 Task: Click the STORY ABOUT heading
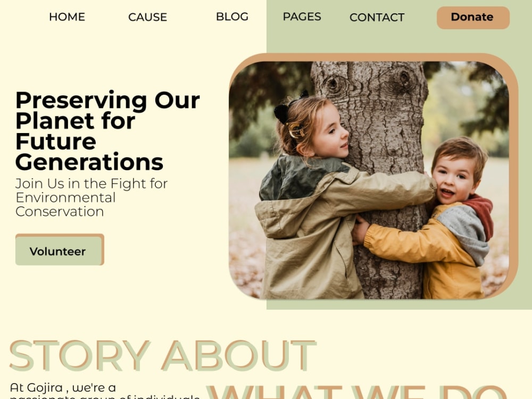tap(163, 355)
